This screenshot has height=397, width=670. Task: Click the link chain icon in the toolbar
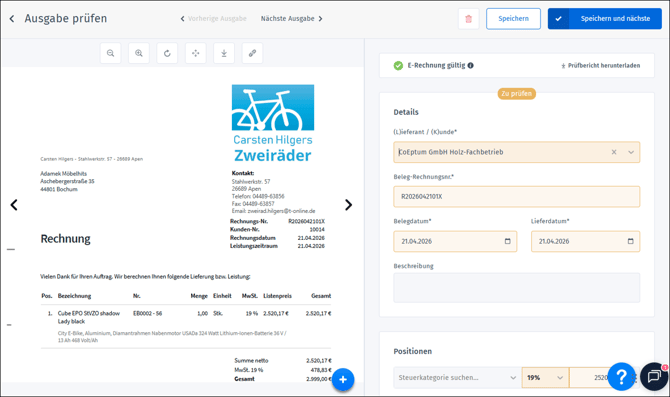pos(253,53)
